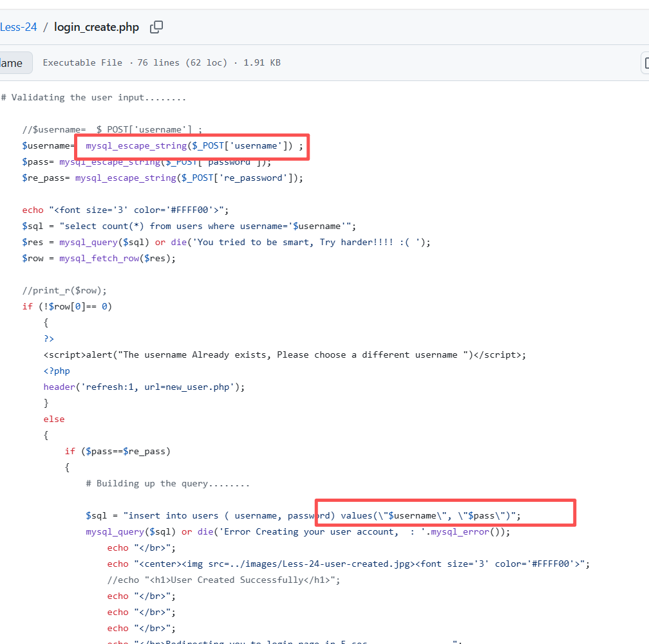The width and height of the screenshot is (649, 644).
Task: Select the filename login_create.php in the breadcrumb
Action: [97, 27]
